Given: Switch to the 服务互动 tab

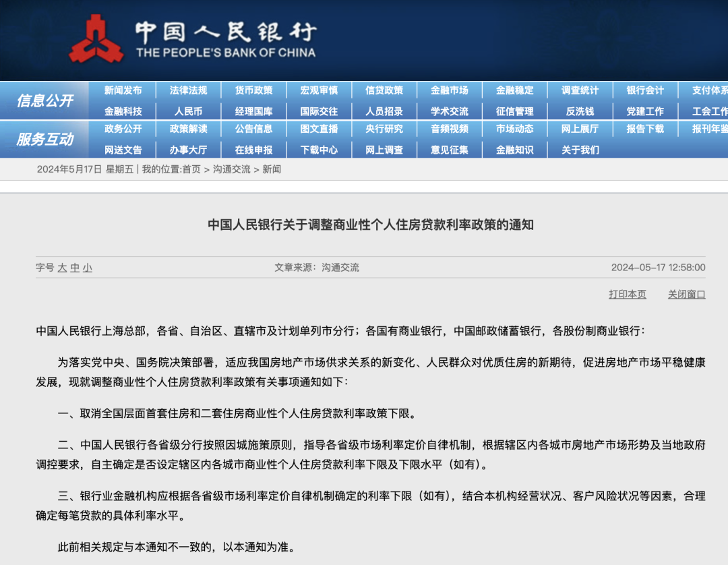Looking at the screenshot, I should [44, 139].
